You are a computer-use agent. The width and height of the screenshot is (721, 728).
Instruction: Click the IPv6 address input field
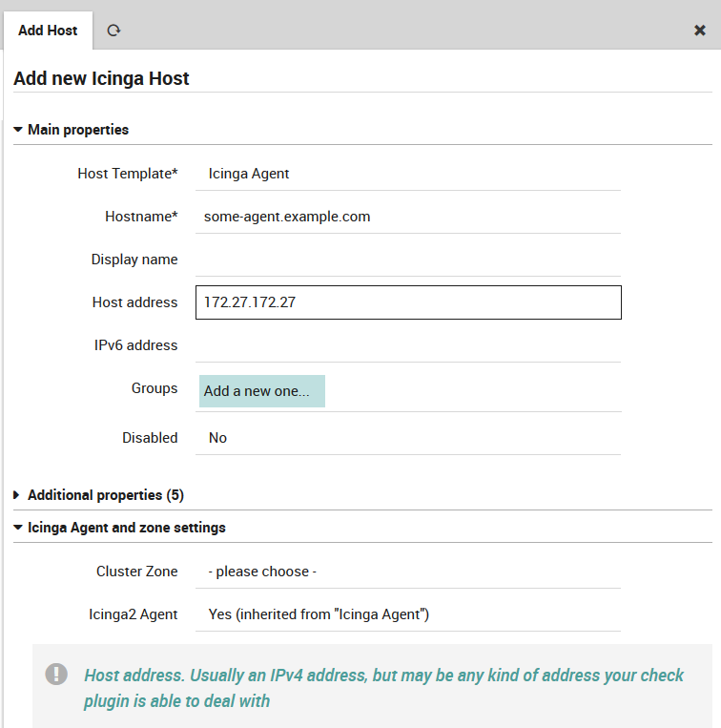click(408, 345)
